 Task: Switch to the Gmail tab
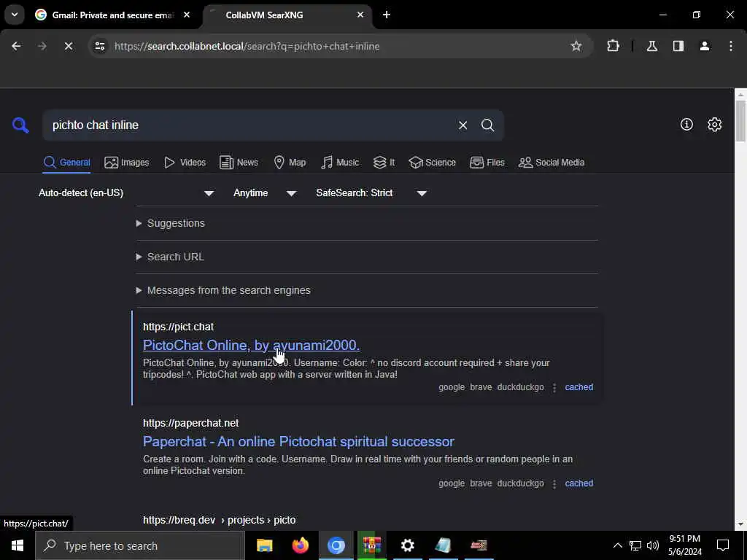point(112,15)
